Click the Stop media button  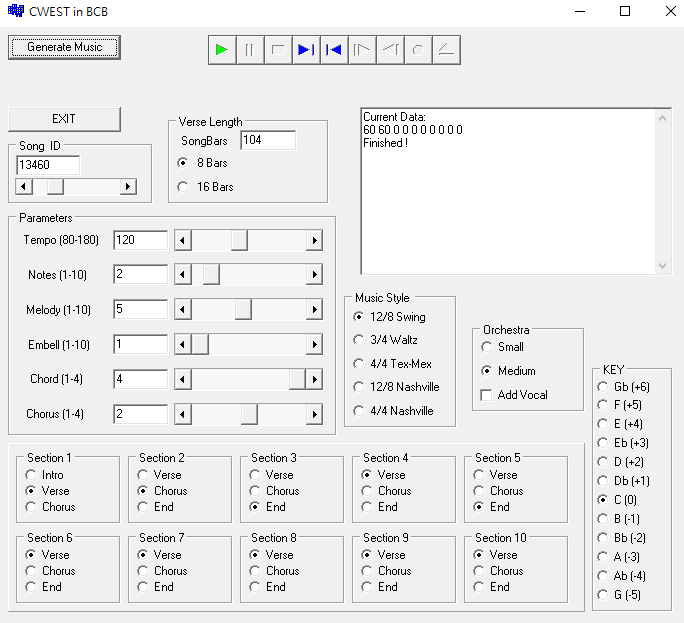[278, 50]
